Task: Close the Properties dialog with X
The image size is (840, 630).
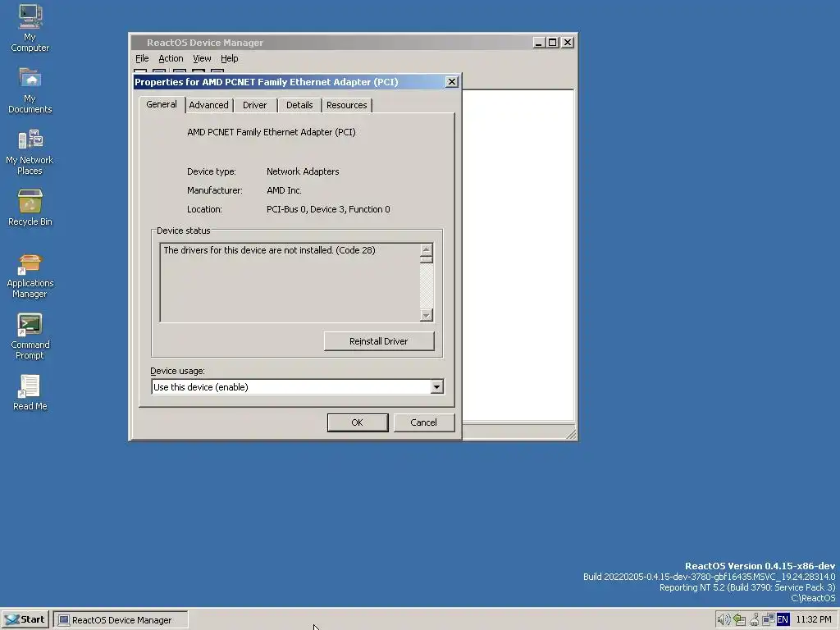Action: (452, 81)
